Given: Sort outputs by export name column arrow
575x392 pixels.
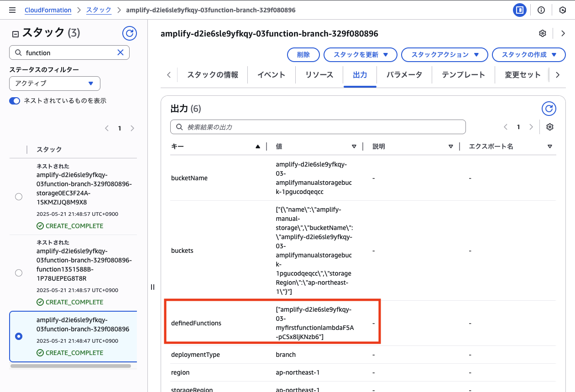Looking at the screenshot, I should 550,146.
